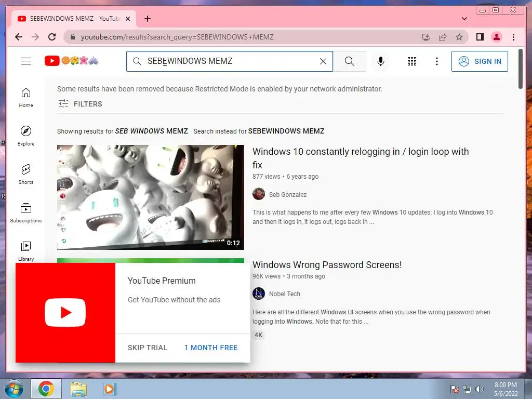The width and height of the screenshot is (532, 399).
Task: Open Windows Media Player from taskbar
Action: point(110,389)
